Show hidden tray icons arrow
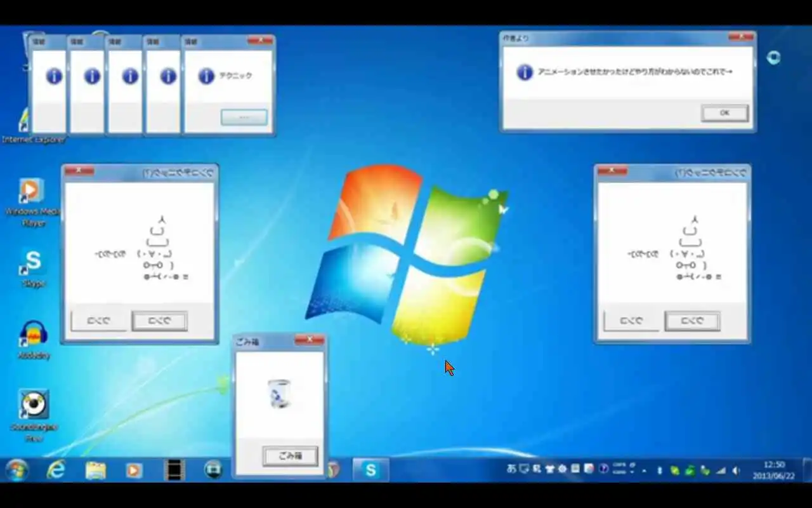Image resolution: width=812 pixels, height=508 pixels. [x=645, y=471]
